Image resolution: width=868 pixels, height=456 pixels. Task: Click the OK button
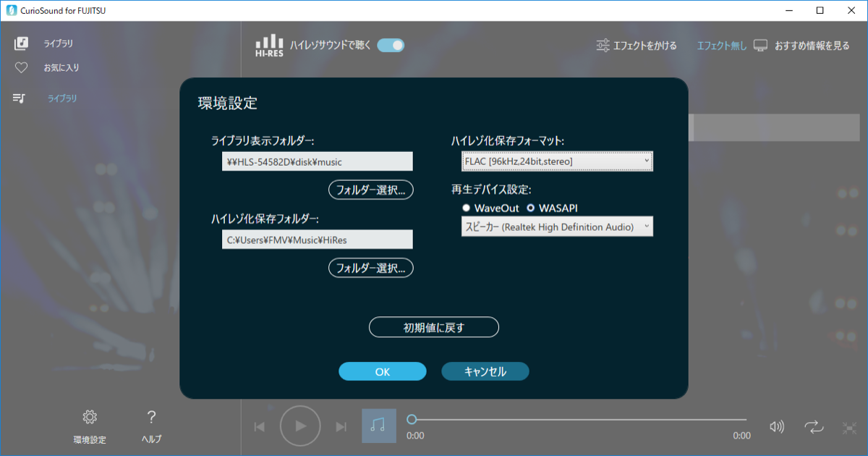tap(383, 371)
